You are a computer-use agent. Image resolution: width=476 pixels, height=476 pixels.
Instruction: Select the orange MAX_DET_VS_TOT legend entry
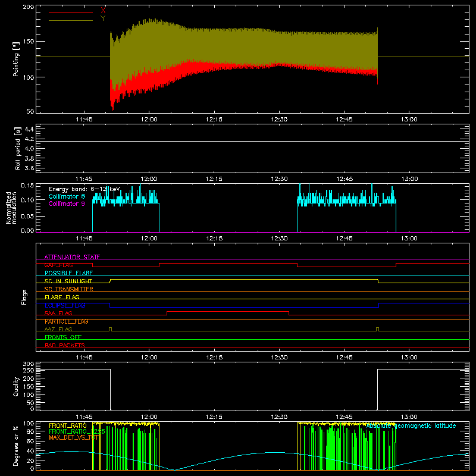coord(74,437)
